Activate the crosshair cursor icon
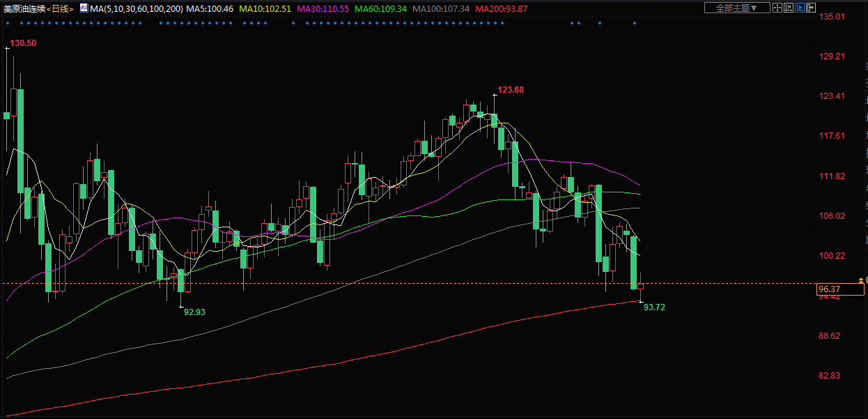868x419 pixels. [x=776, y=8]
